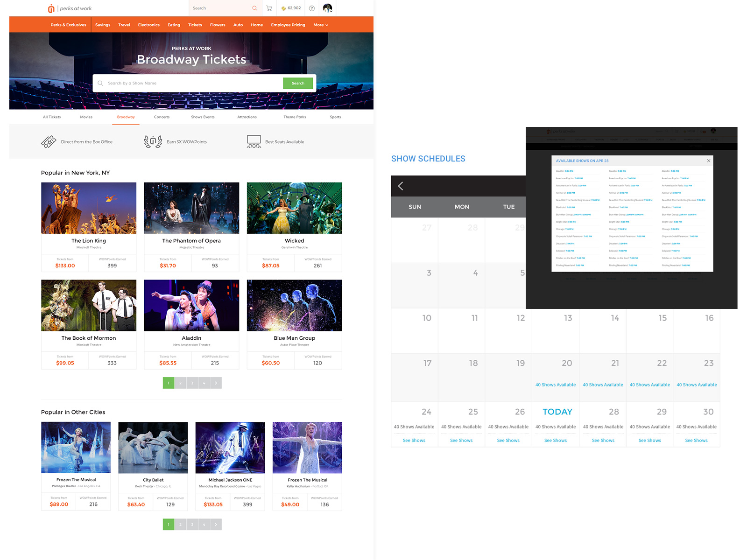Switch to the Concerts tab

(x=162, y=117)
